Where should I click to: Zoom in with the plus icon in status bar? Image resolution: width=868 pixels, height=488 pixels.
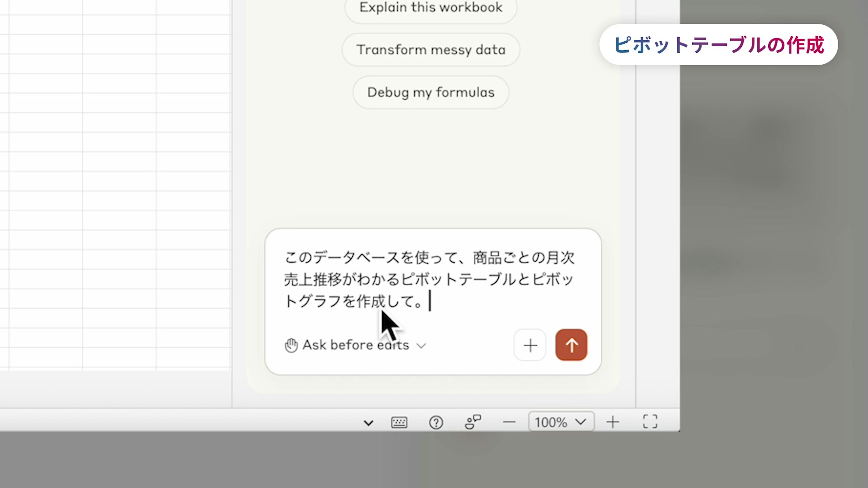[613, 422]
